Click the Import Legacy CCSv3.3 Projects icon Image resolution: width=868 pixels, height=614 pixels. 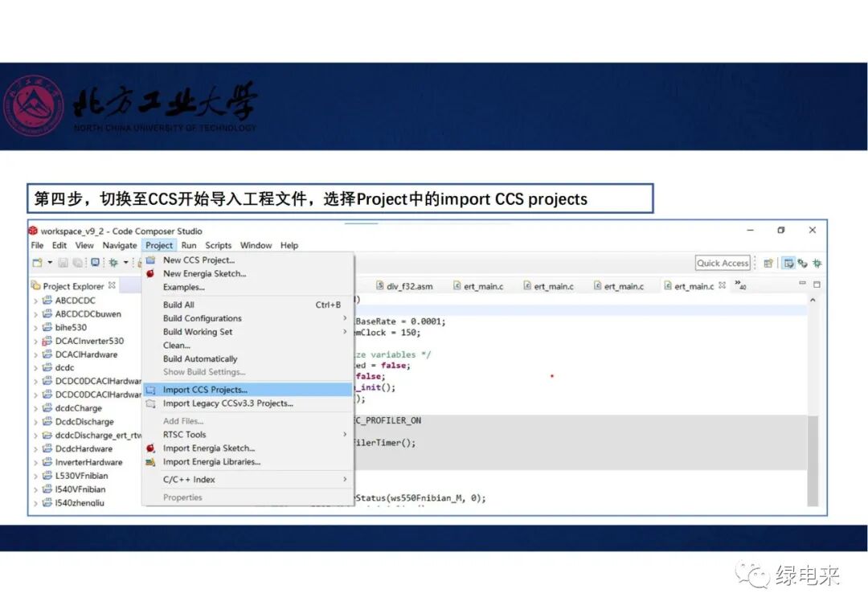point(150,403)
